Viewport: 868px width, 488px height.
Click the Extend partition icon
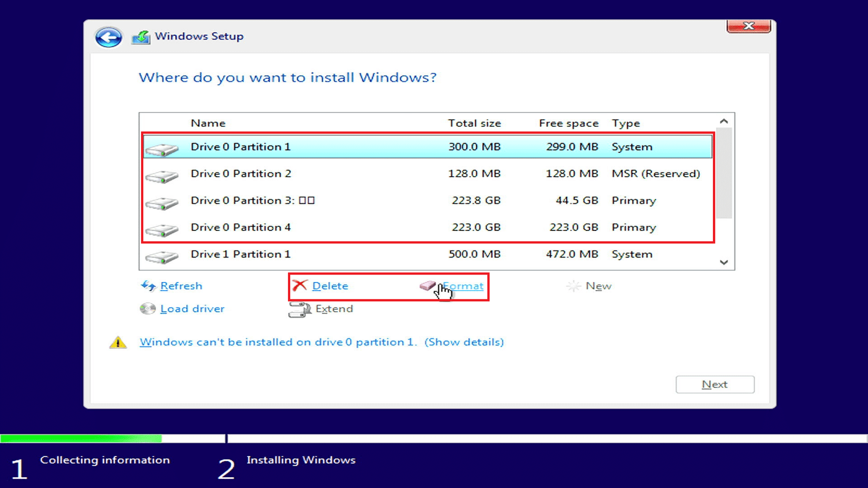pyautogui.click(x=299, y=310)
